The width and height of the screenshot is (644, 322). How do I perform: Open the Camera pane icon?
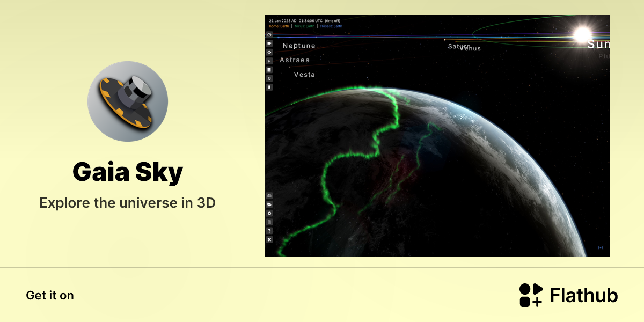(269, 43)
